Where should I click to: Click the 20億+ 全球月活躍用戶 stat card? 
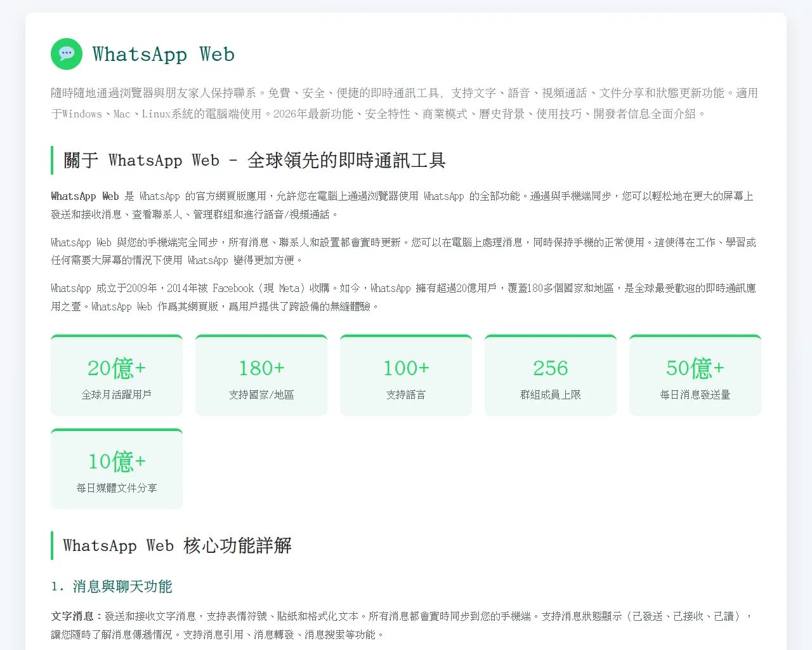pos(117,375)
